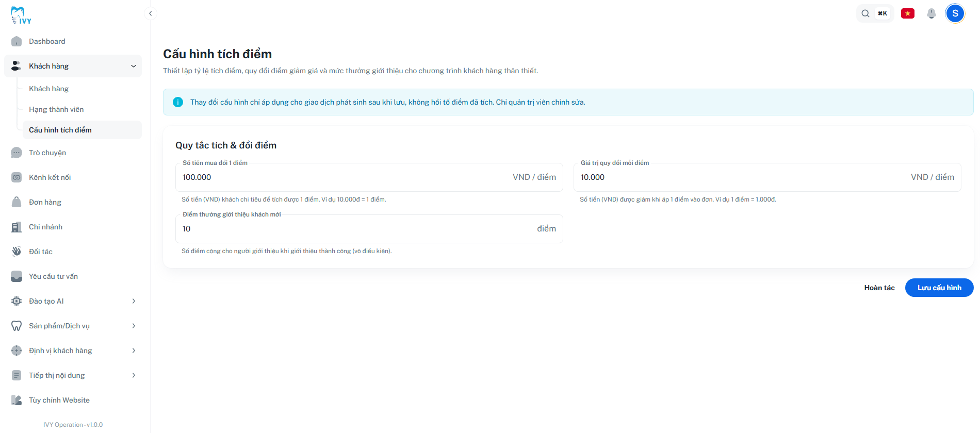Click the Cấu hình tích điểm page heading
Screen dimensions: 980x433
click(217, 54)
